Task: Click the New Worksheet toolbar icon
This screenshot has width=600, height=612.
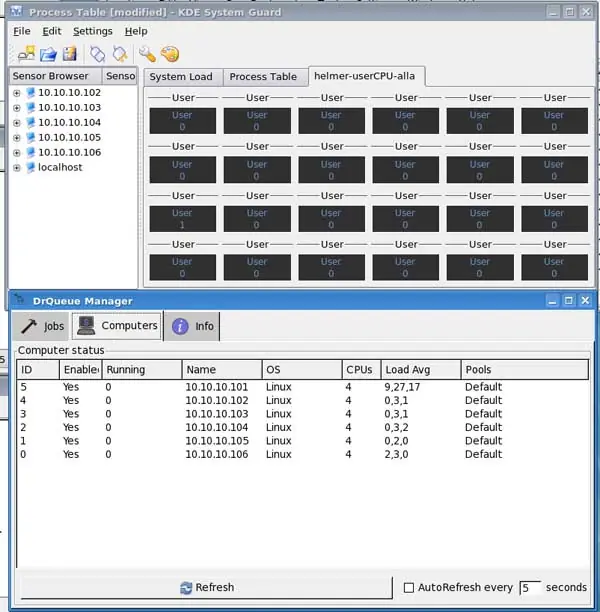Action: point(27,54)
